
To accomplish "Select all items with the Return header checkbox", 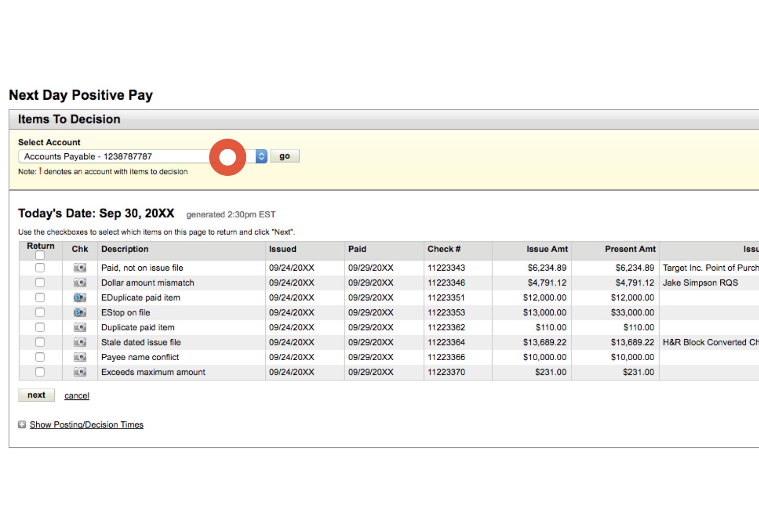I will click(x=40, y=255).
